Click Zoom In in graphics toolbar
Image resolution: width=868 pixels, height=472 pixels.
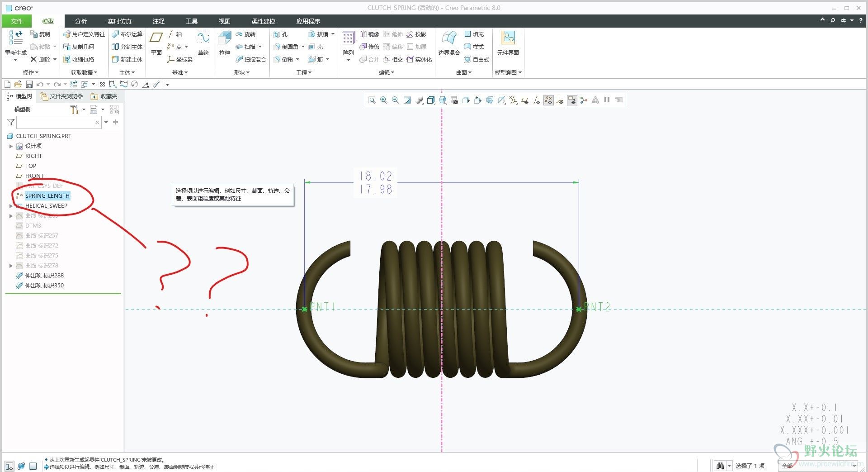click(x=383, y=100)
